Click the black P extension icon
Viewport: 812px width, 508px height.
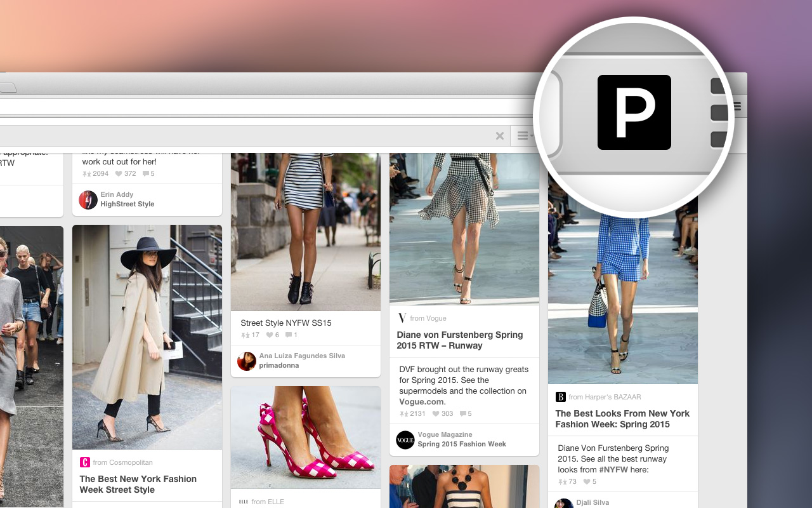coord(634,112)
